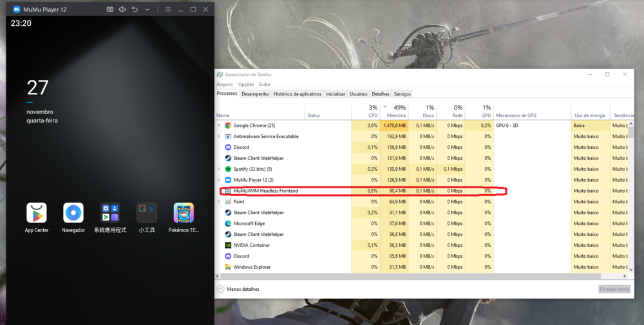This screenshot has height=325, width=644.
Task: Click the date widget showing 27
Action: pos(42,101)
